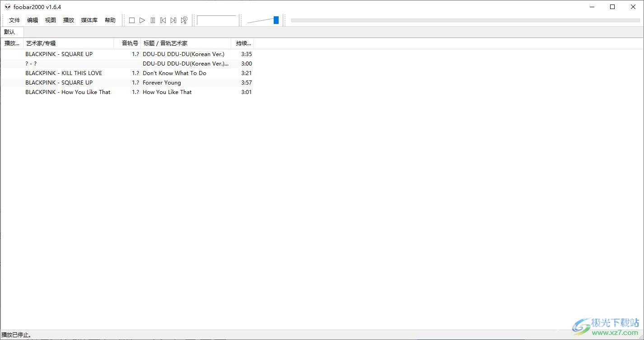Click the foobar2000 alien app icon
Viewport: 644px width, 340px height.
coord(8,7)
